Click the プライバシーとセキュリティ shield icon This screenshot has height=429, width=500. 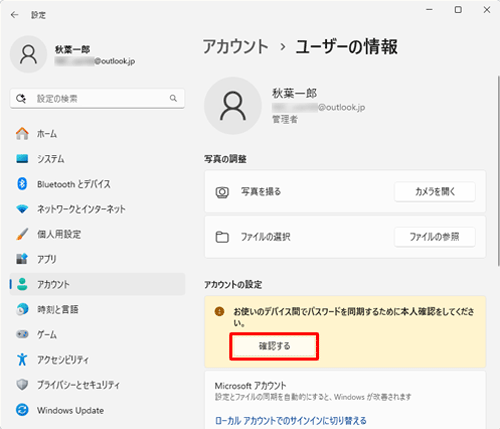click(x=22, y=385)
